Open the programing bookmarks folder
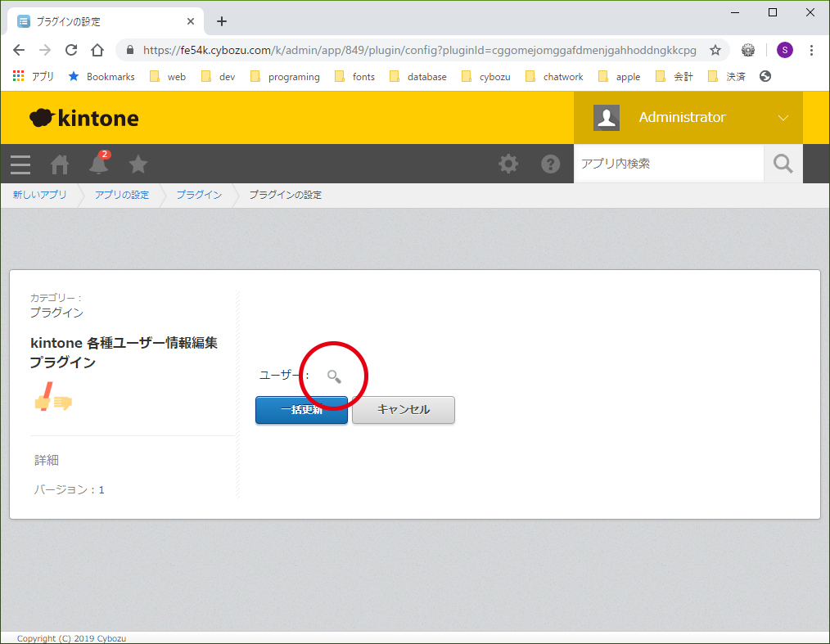 [x=286, y=77]
